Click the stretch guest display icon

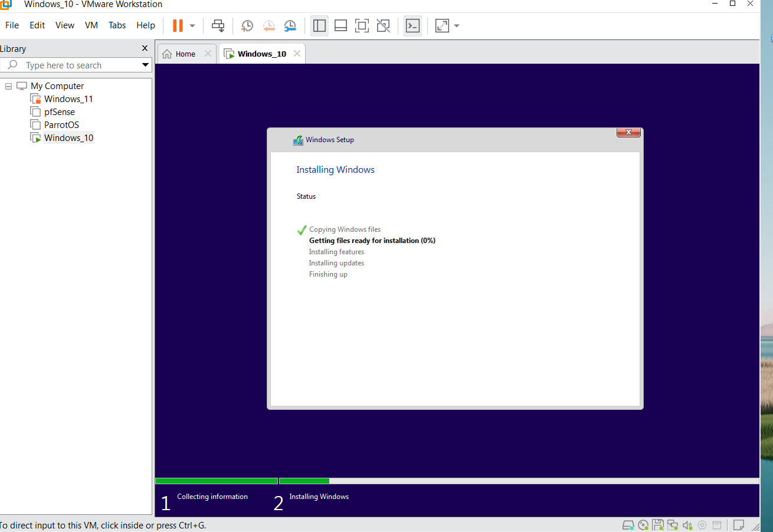click(x=442, y=25)
